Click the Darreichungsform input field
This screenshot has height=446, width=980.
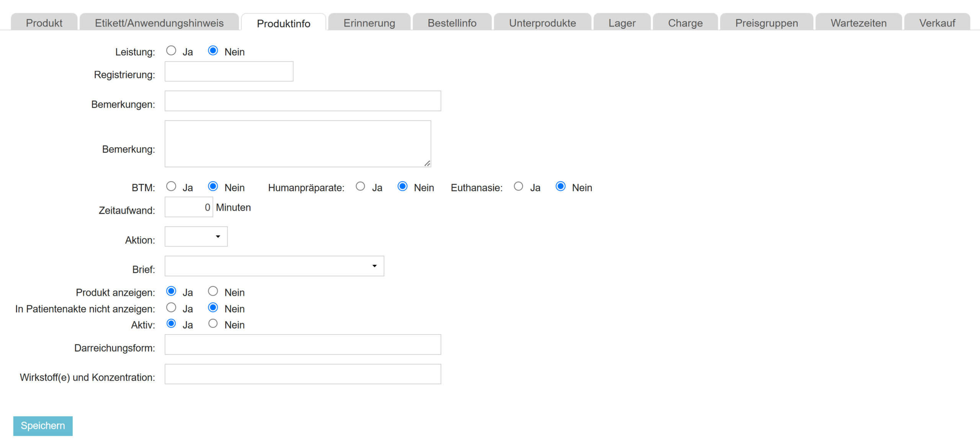[x=303, y=344]
